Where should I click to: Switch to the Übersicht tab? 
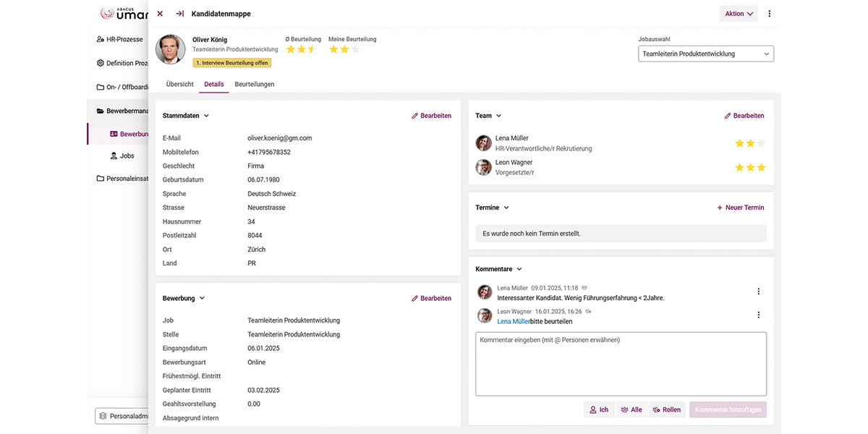pos(179,84)
